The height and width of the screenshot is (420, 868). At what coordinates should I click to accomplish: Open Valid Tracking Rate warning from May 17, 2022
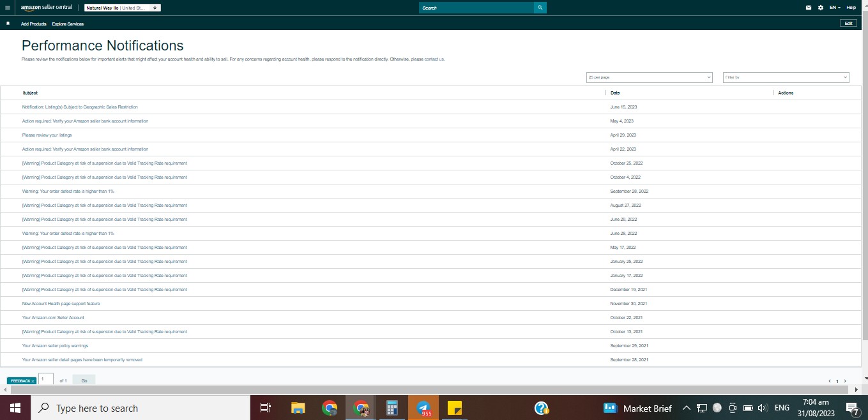point(105,248)
